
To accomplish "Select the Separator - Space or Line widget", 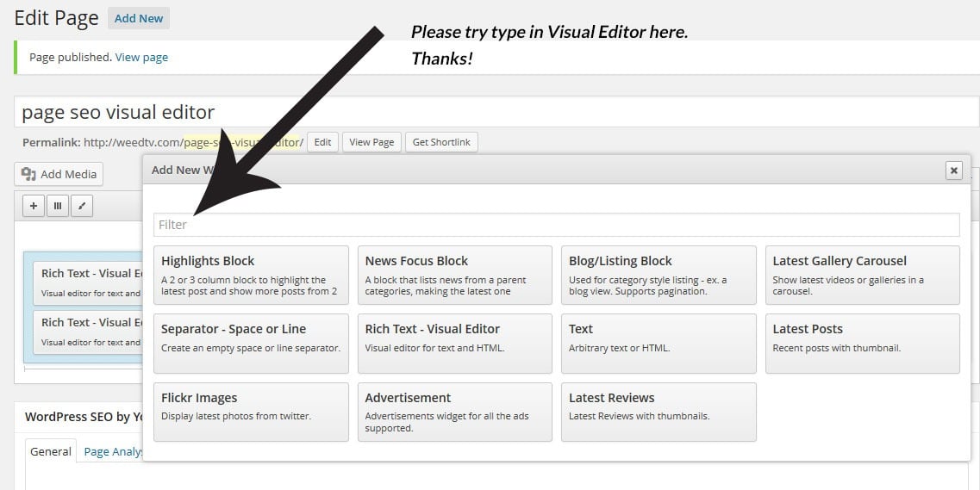I will coord(252,344).
